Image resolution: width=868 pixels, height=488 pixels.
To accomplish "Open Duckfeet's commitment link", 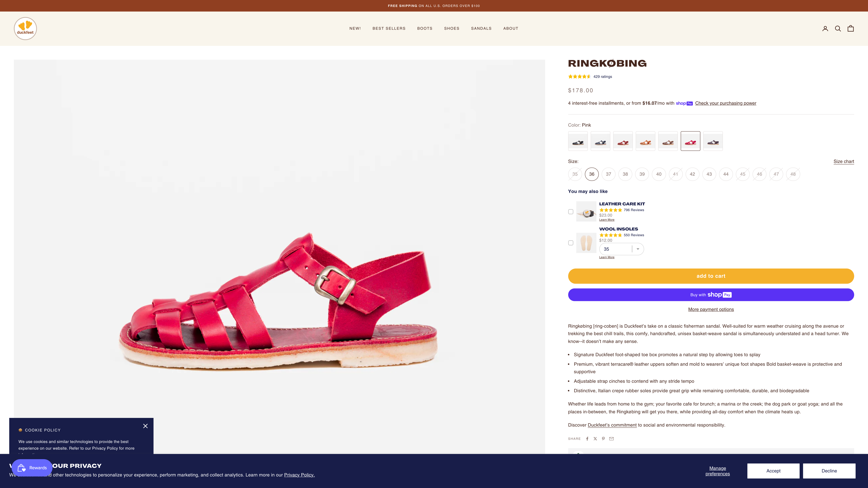I will click(x=612, y=425).
